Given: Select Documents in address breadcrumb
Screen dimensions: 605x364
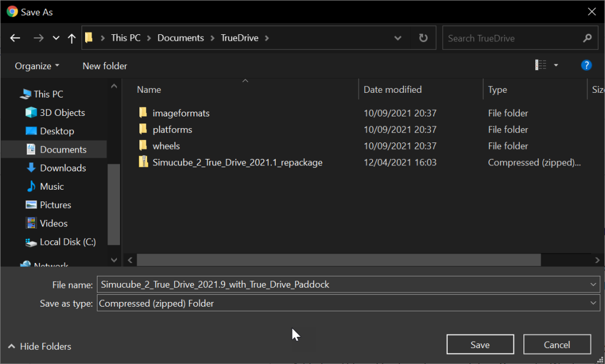Looking at the screenshot, I should tap(180, 38).
